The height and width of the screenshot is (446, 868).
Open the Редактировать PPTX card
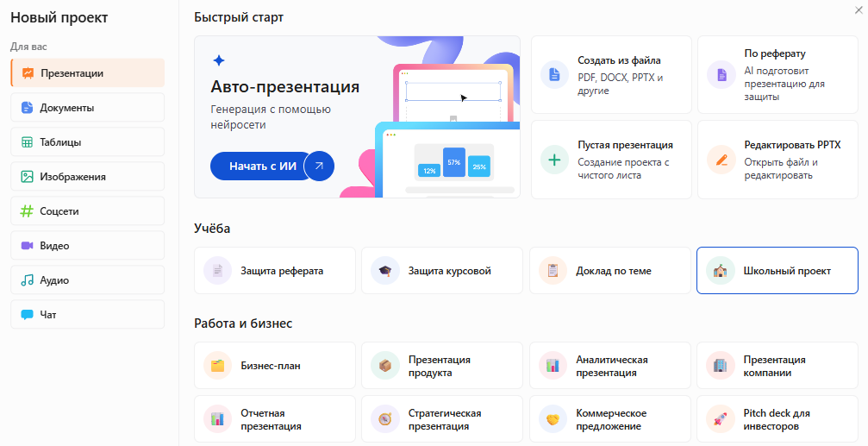[x=777, y=160]
